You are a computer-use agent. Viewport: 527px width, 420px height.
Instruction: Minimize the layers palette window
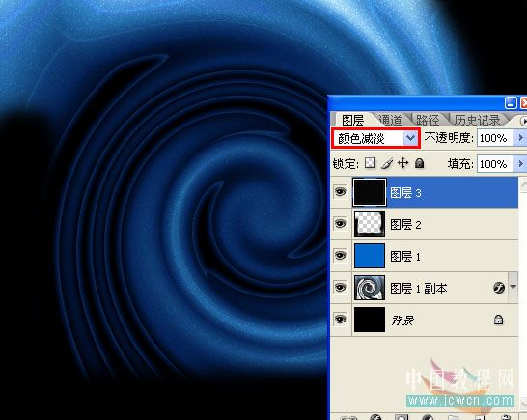511,103
